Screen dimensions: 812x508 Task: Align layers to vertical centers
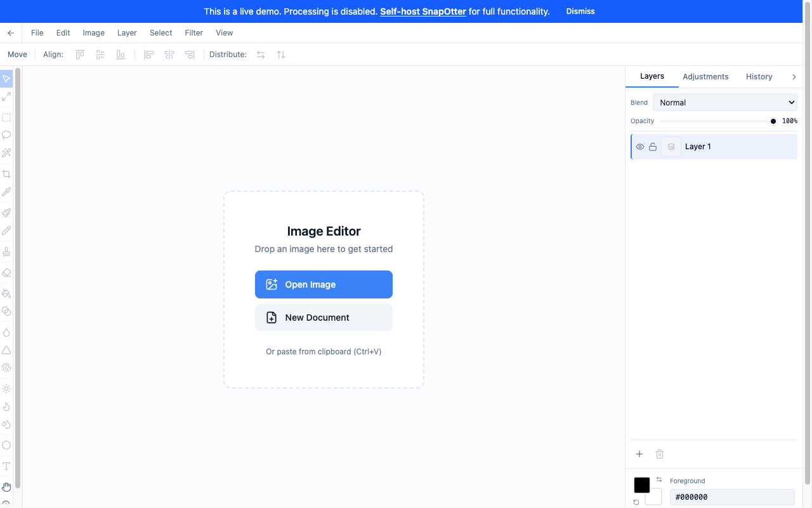100,55
